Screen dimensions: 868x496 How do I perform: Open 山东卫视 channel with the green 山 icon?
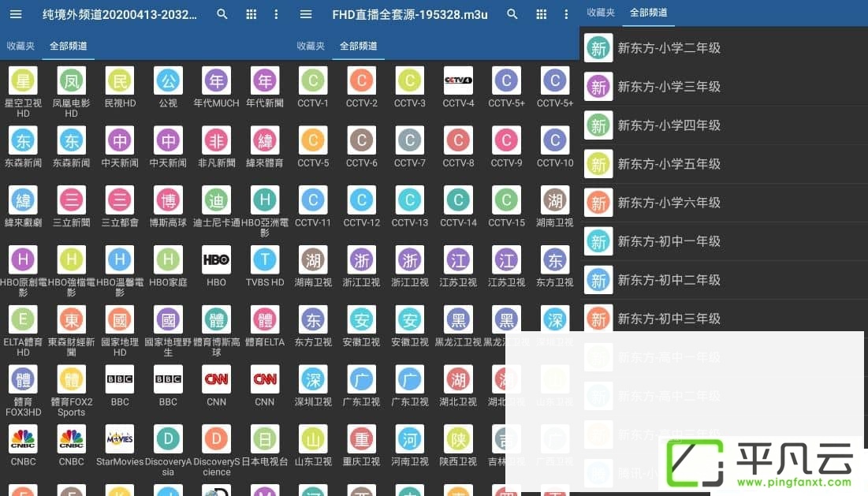313,446
